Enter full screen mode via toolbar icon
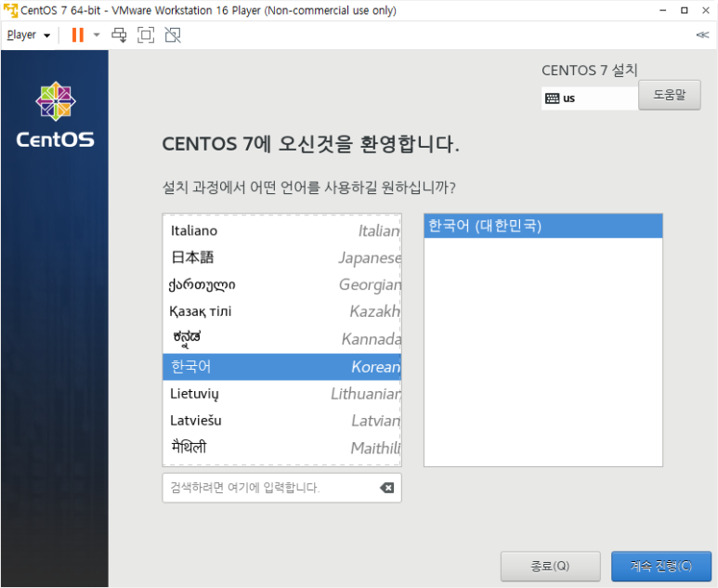718x588 pixels. click(x=146, y=34)
